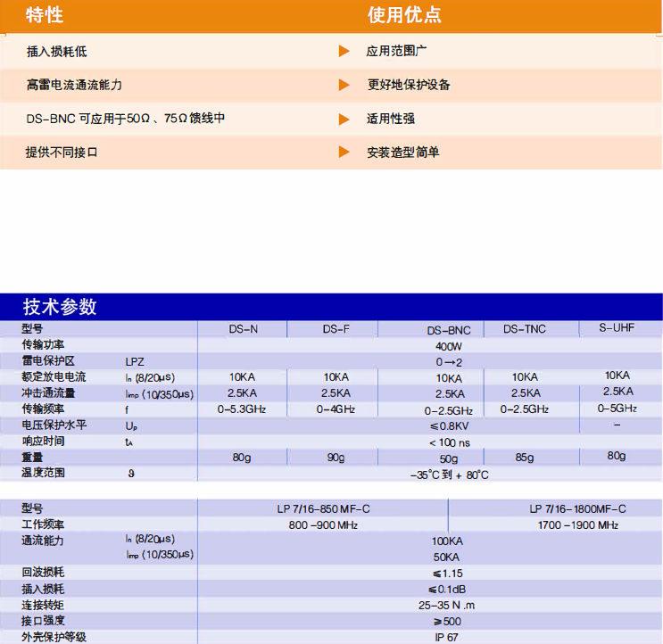The height and width of the screenshot is (644, 663).
Task: Click the 25–35 N.m torque value
Action: (x=446, y=606)
